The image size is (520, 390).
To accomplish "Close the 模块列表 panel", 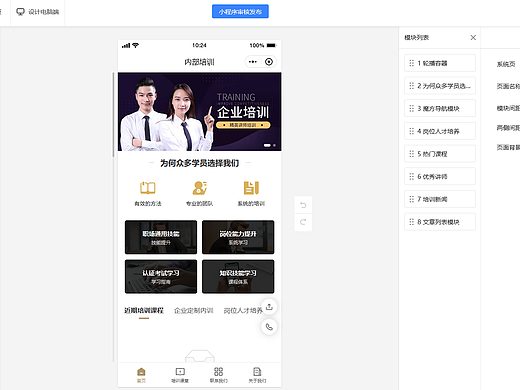I will (473, 37).
